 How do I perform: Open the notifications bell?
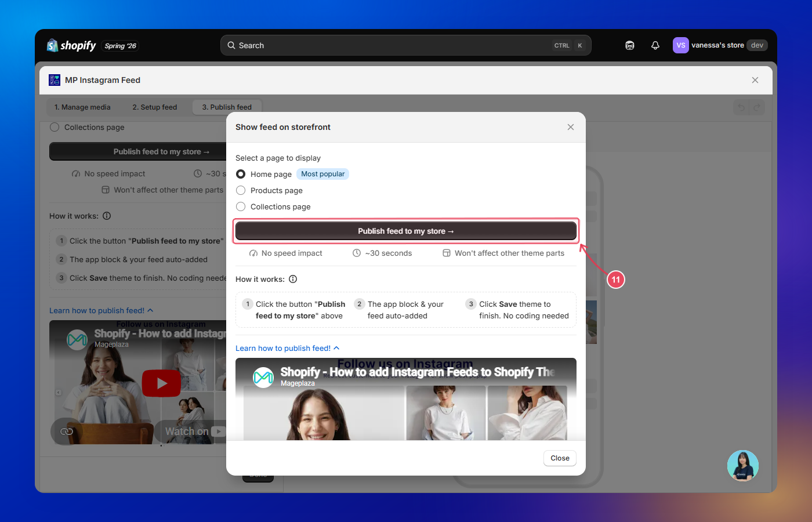tap(655, 45)
